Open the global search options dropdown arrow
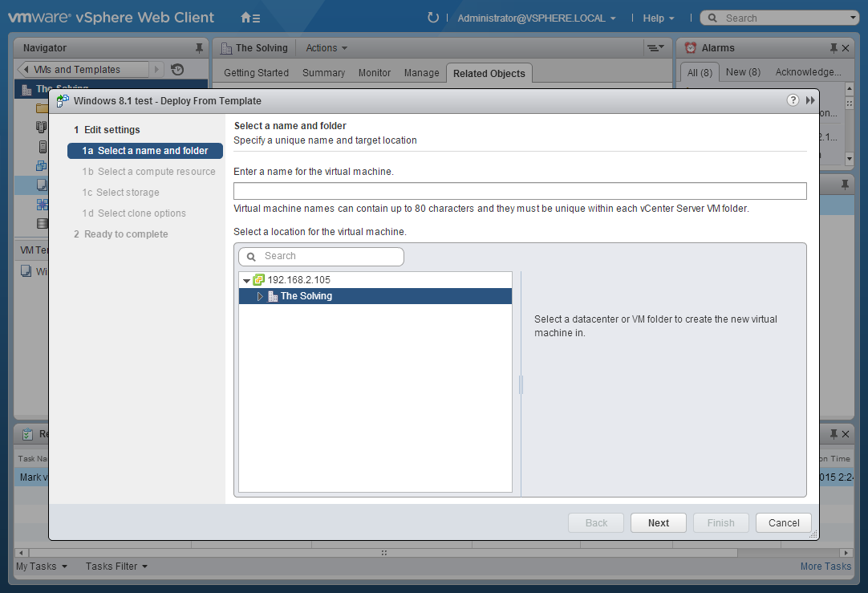The width and height of the screenshot is (868, 593). click(x=853, y=18)
